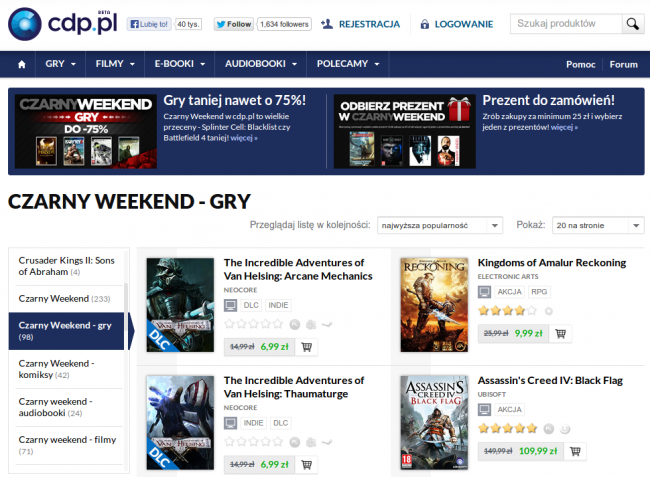Click the registration user icon
This screenshot has width=650, height=477.
[327, 24]
